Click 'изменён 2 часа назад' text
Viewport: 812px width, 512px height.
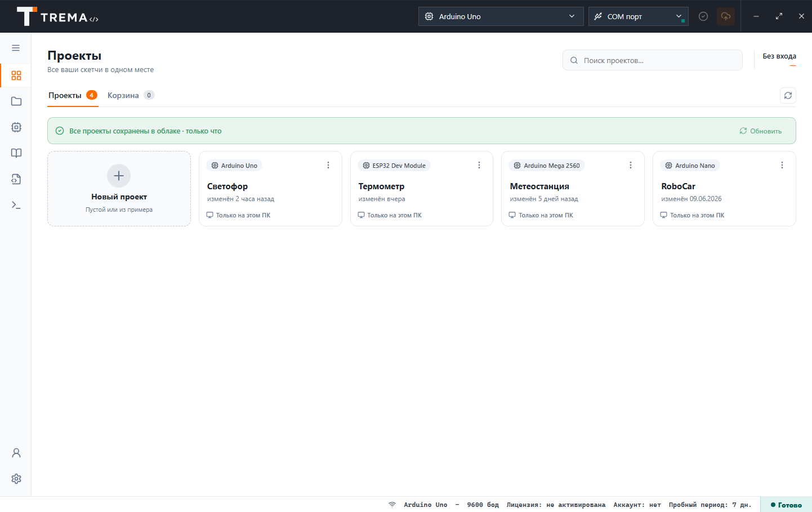(x=240, y=199)
